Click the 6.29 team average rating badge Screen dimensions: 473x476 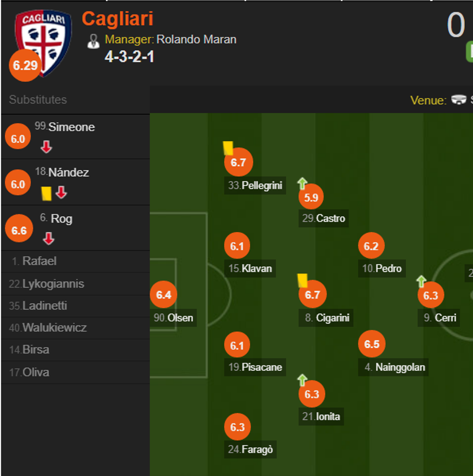25,66
